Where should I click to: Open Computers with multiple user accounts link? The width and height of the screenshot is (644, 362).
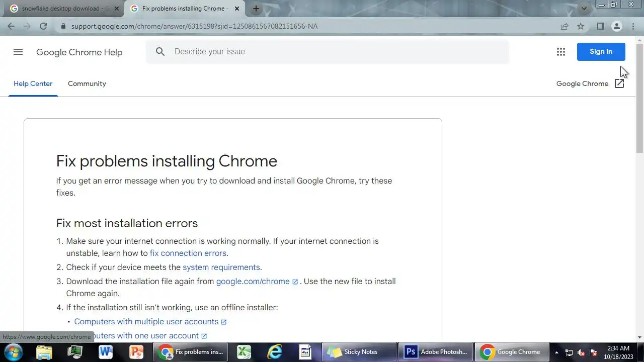(146, 322)
